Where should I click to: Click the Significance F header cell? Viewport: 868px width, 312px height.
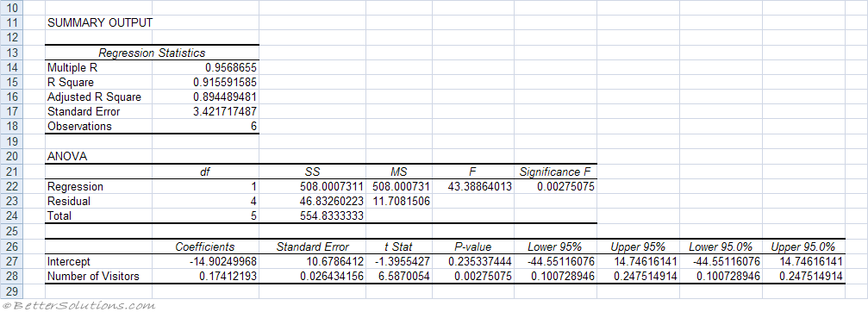[x=555, y=172]
